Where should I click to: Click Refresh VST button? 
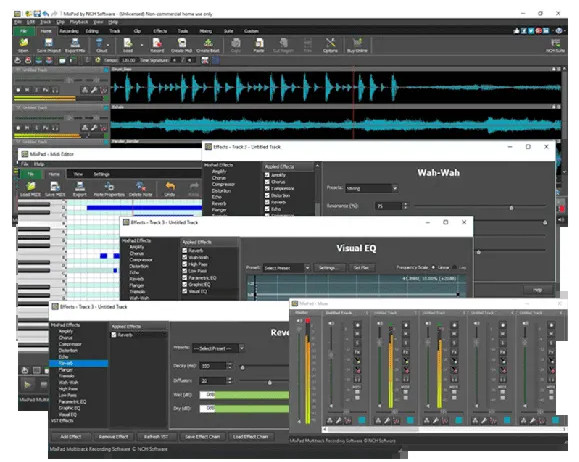click(156, 437)
